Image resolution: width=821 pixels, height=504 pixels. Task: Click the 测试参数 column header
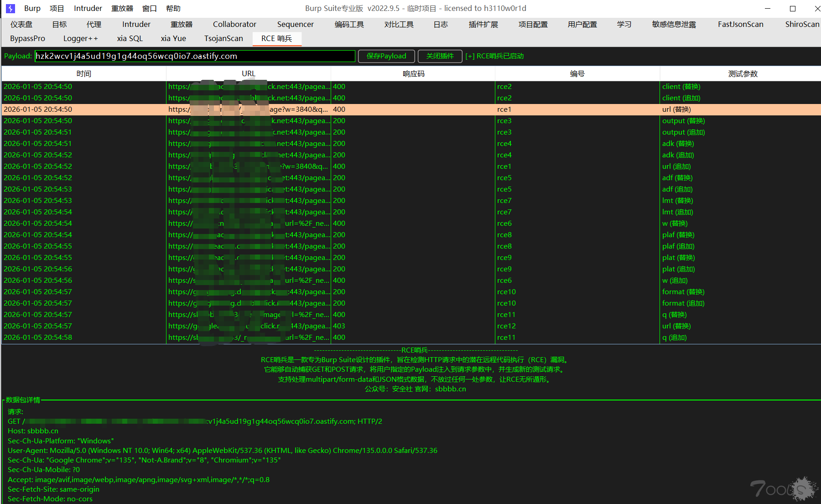pos(742,74)
